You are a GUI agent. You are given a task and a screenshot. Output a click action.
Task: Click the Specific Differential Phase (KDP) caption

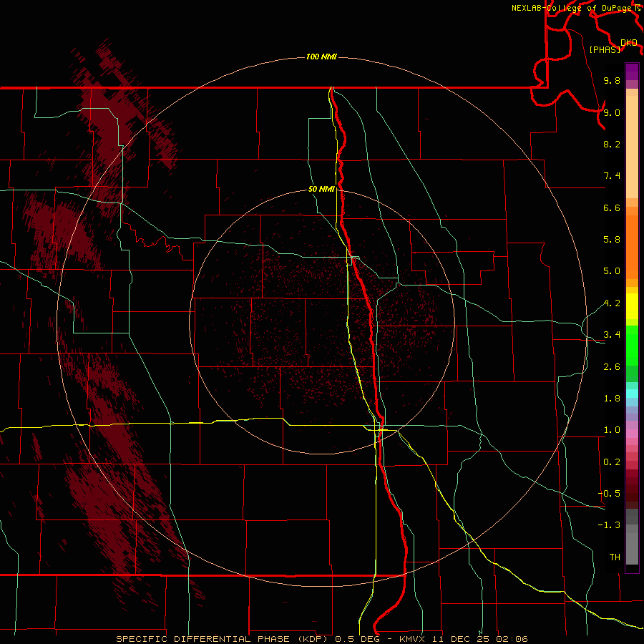[223, 639]
